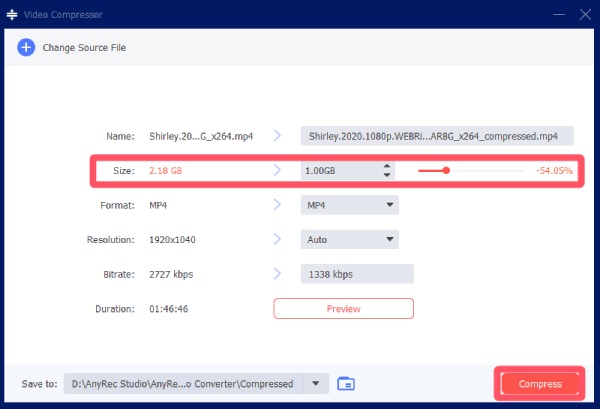Start compression with the Compress button
Screen dimensions: 600x409
point(540,383)
